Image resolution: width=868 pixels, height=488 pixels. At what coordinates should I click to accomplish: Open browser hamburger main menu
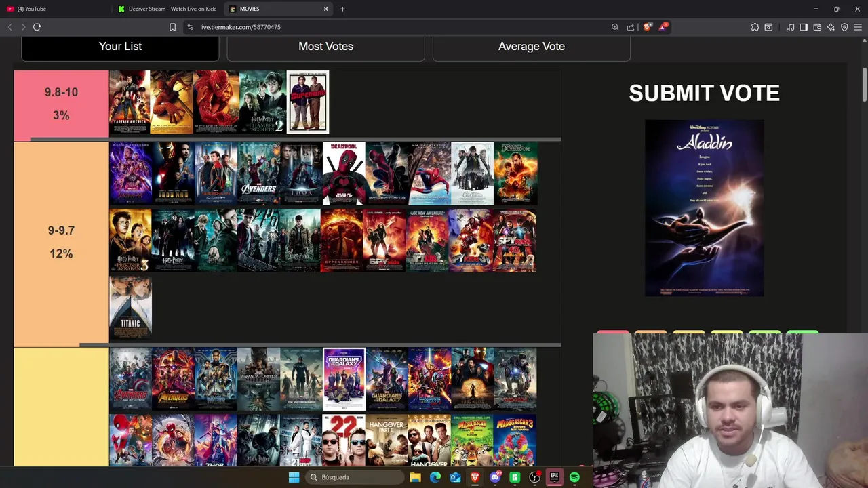858,27
